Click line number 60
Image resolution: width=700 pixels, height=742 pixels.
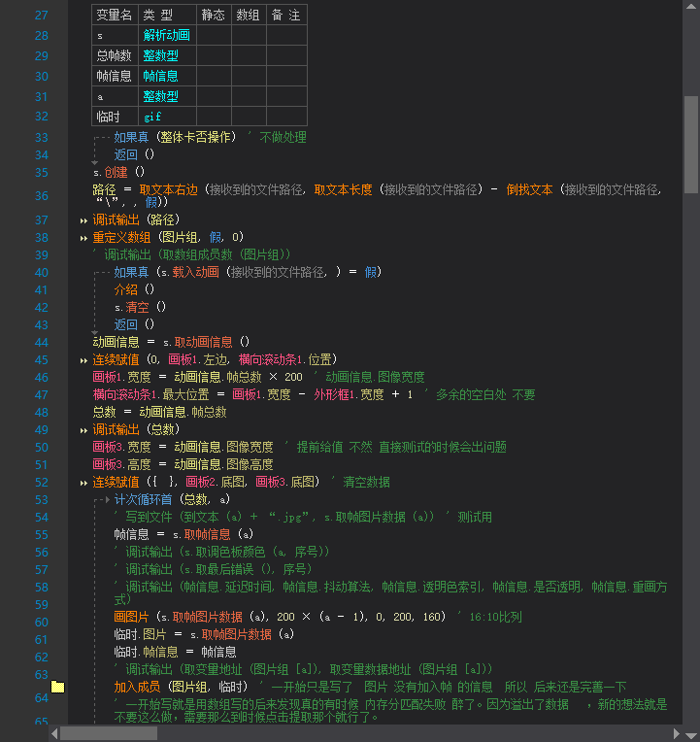[42, 623]
